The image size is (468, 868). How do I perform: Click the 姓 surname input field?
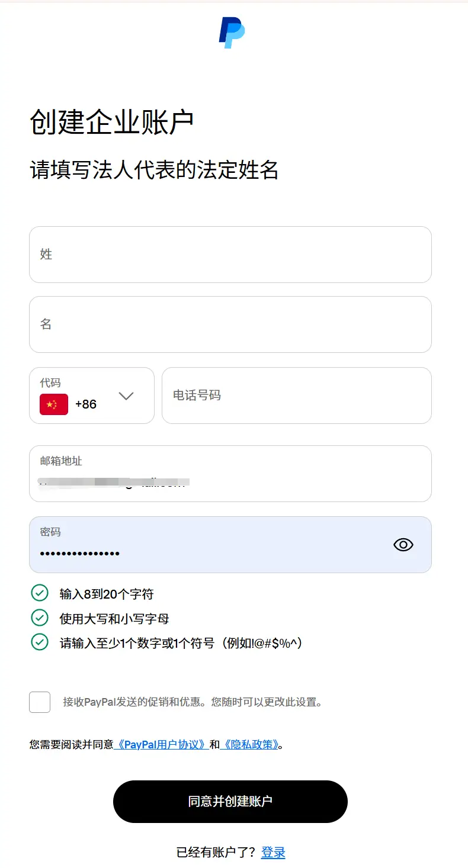pyautogui.click(x=230, y=255)
